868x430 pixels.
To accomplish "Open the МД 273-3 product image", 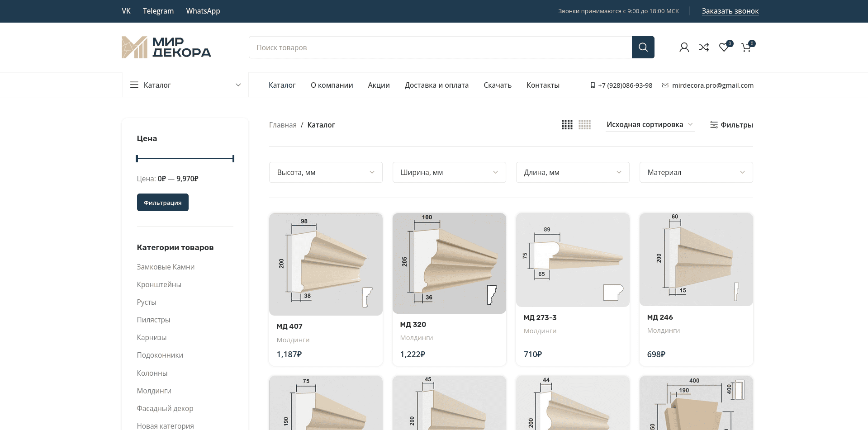I will (573, 260).
